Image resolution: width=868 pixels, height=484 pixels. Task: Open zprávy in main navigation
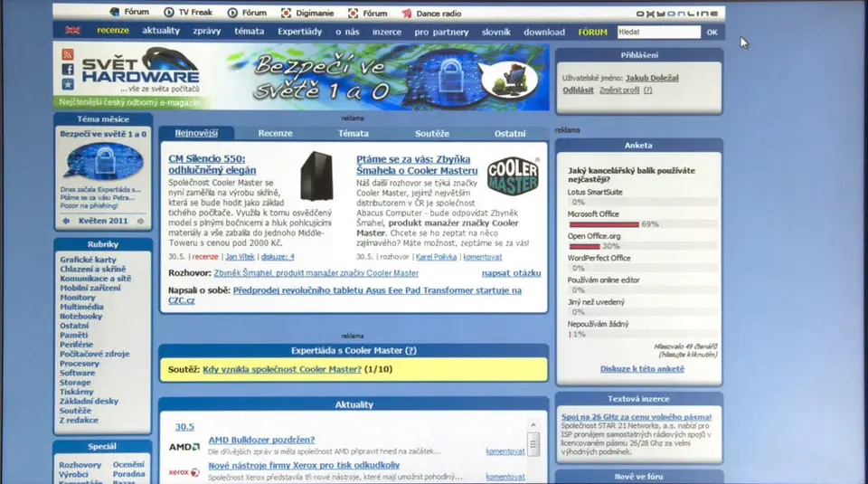[x=207, y=31]
